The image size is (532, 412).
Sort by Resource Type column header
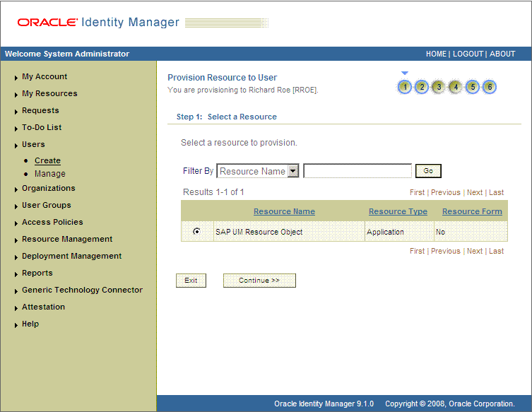tap(398, 211)
